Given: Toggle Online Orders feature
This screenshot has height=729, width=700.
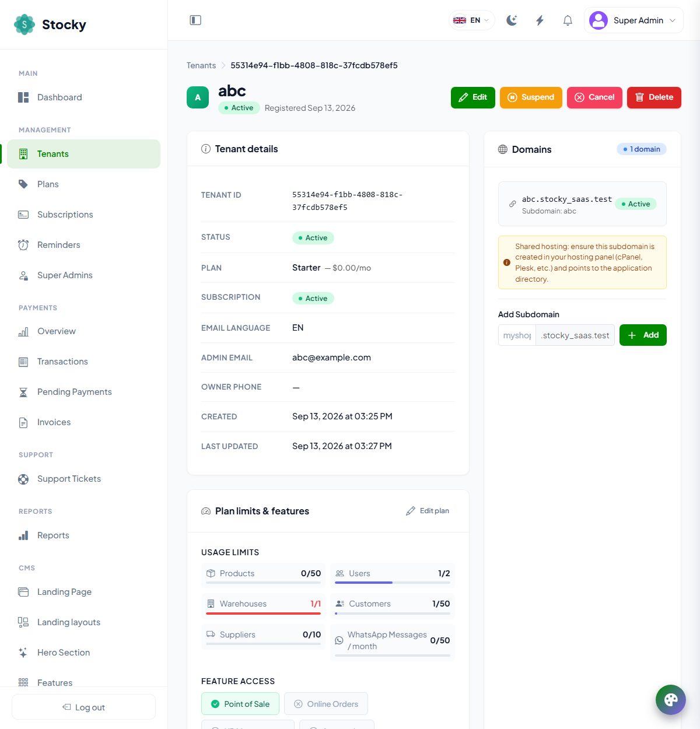Looking at the screenshot, I should point(326,704).
